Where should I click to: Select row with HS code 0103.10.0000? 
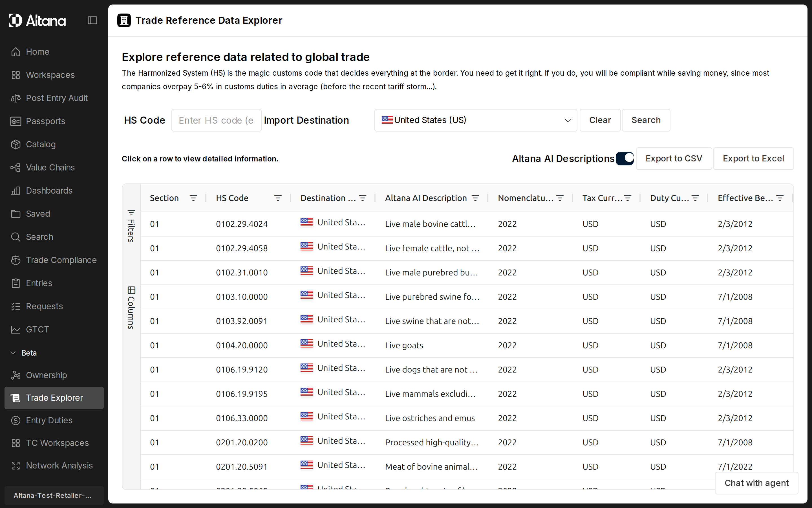[467, 297]
